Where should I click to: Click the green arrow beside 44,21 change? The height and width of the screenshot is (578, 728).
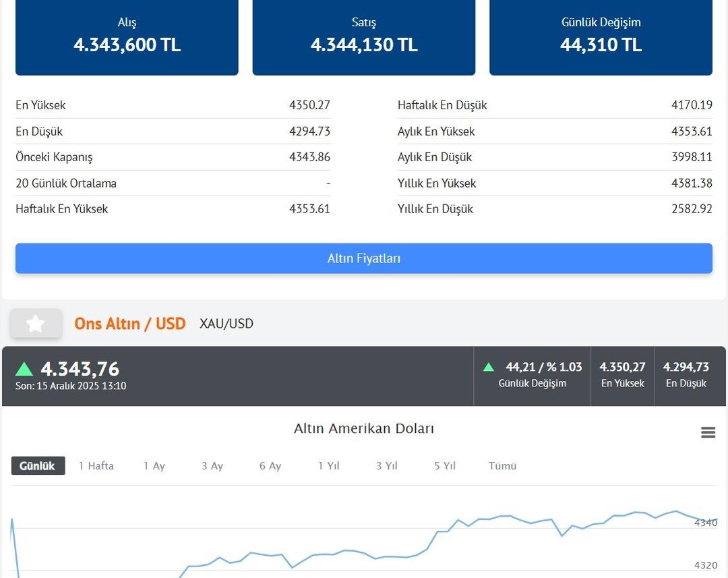(x=489, y=367)
